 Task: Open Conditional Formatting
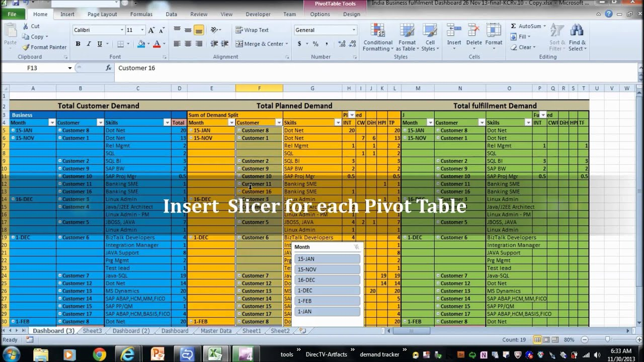coord(378,37)
